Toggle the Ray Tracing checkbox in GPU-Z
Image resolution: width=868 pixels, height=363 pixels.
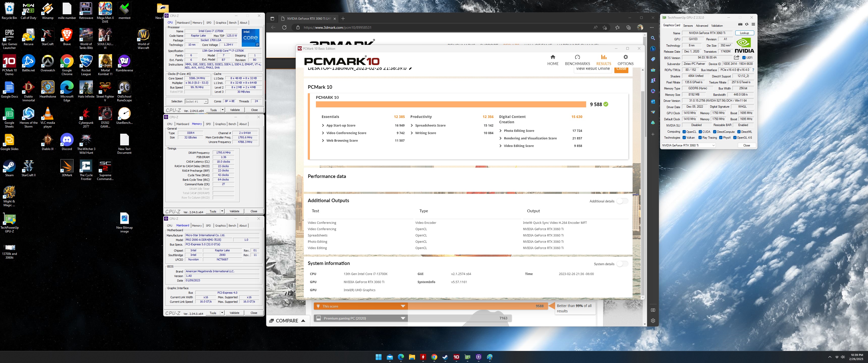click(700, 137)
